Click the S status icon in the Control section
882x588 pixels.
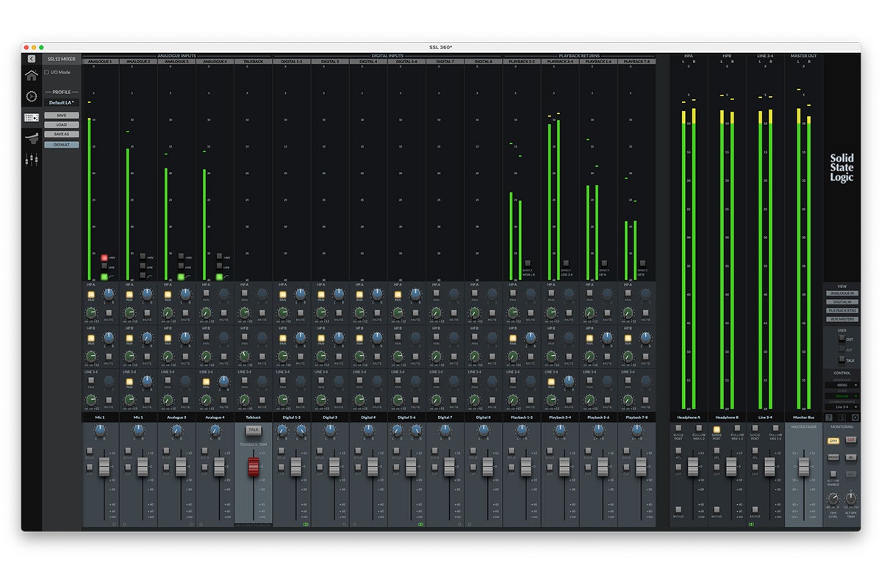point(842,417)
